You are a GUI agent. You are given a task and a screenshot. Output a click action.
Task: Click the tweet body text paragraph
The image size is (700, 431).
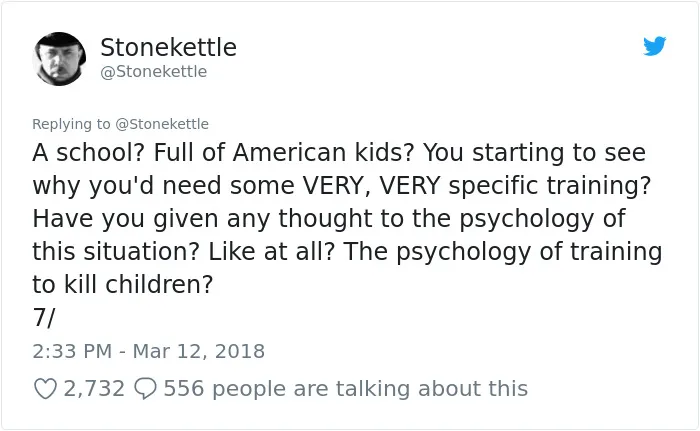[347, 218]
